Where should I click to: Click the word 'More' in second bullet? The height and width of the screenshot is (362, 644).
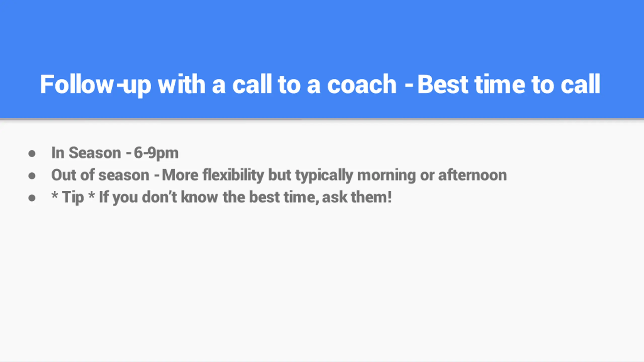180,175
